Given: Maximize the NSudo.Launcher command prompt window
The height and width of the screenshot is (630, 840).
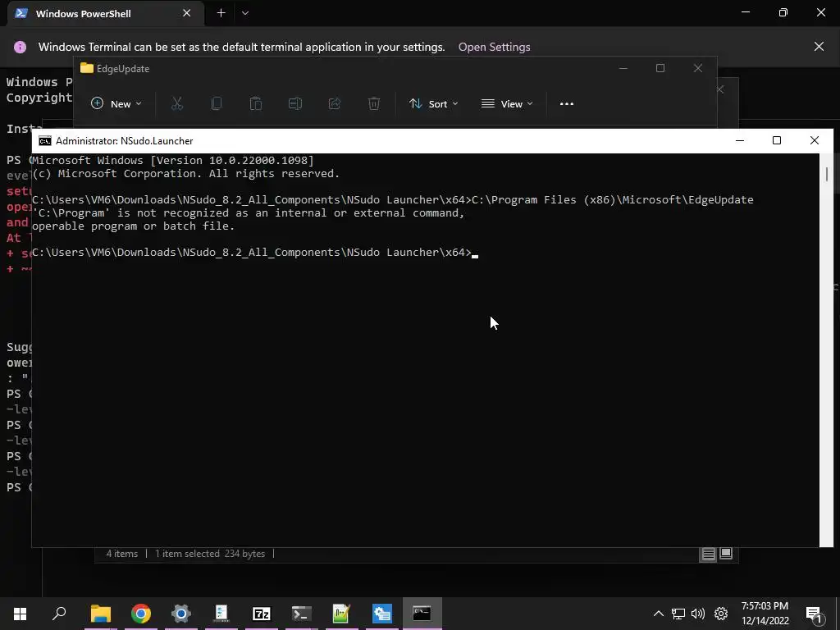Looking at the screenshot, I should [777, 140].
